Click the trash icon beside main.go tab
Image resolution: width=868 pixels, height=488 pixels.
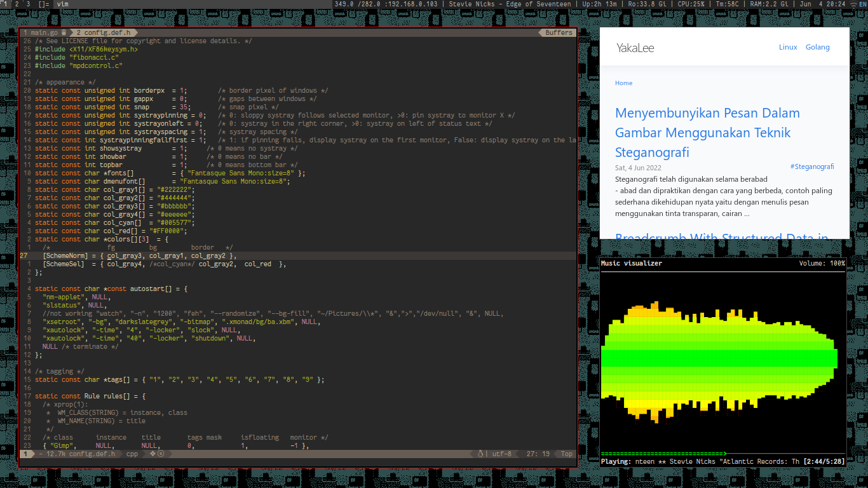[x=64, y=32]
